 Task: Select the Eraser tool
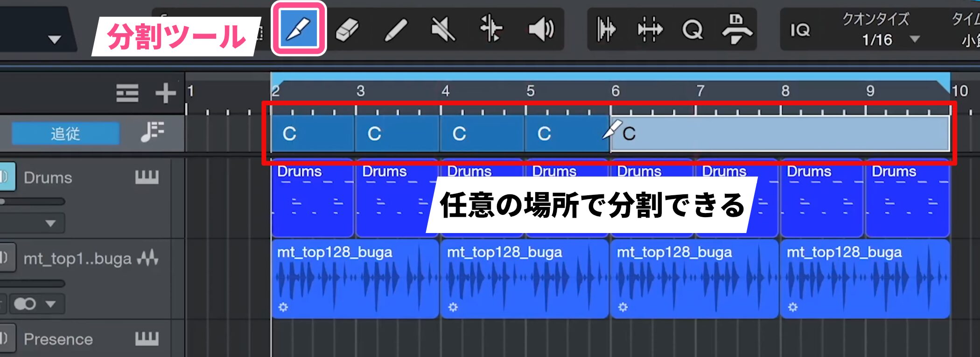pyautogui.click(x=347, y=30)
